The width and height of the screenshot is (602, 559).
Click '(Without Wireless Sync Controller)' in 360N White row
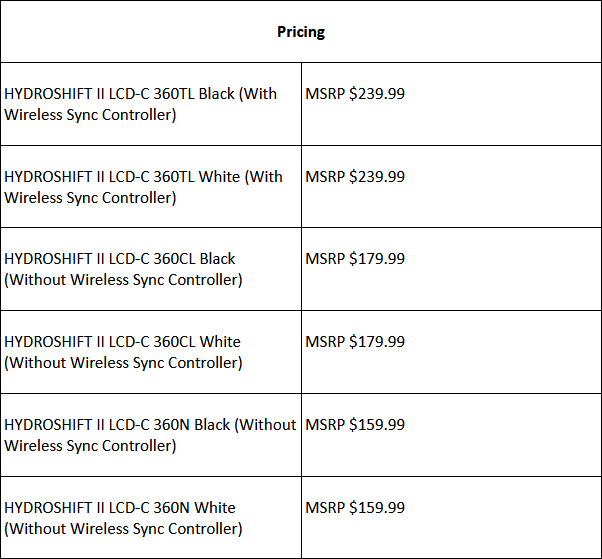pyautogui.click(x=123, y=529)
